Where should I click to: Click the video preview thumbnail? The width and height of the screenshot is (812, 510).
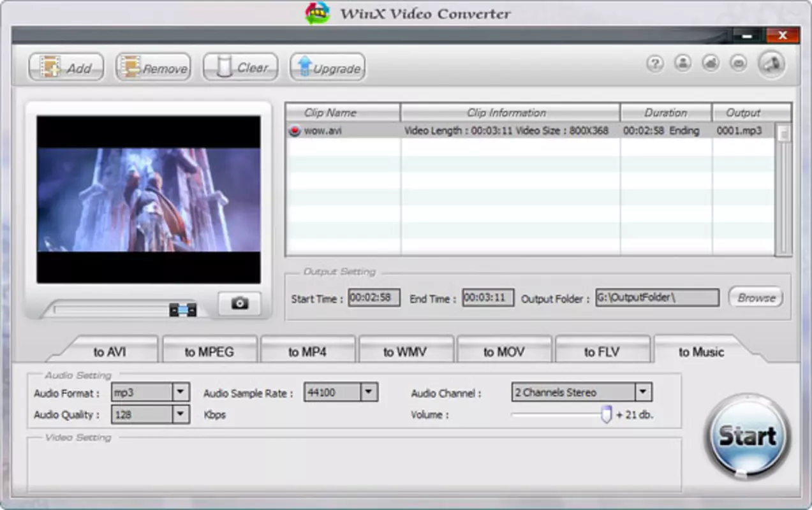click(149, 200)
